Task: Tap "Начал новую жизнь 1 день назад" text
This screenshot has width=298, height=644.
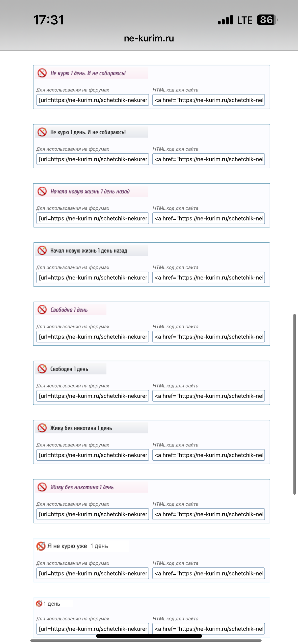Action: click(89, 251)
